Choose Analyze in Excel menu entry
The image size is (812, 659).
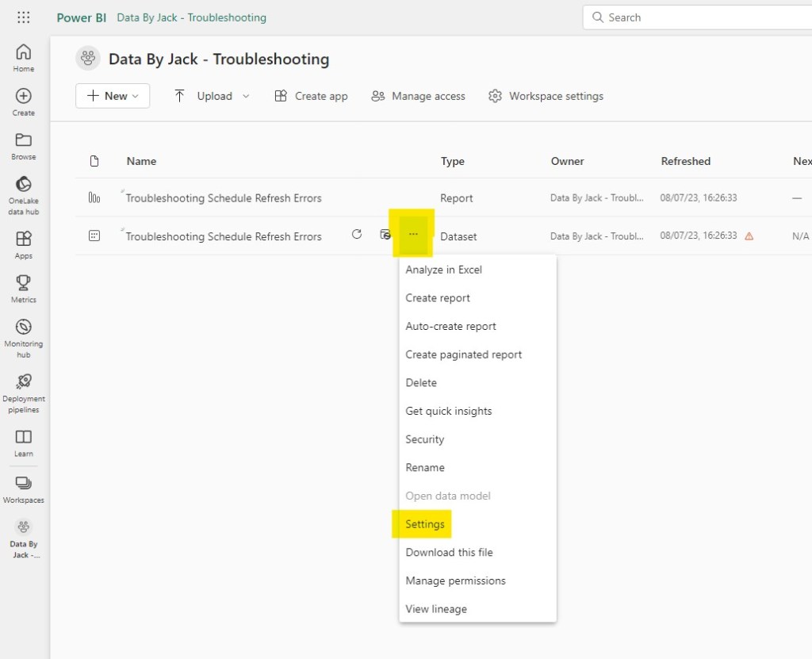click(443, 270)
